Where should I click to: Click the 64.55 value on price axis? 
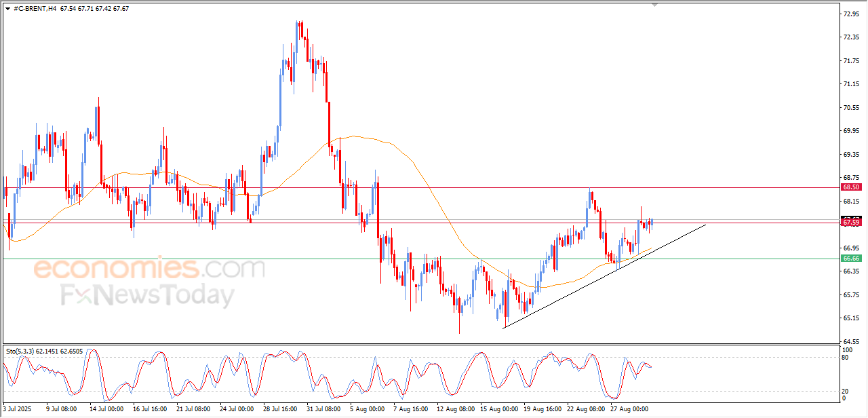851,342
